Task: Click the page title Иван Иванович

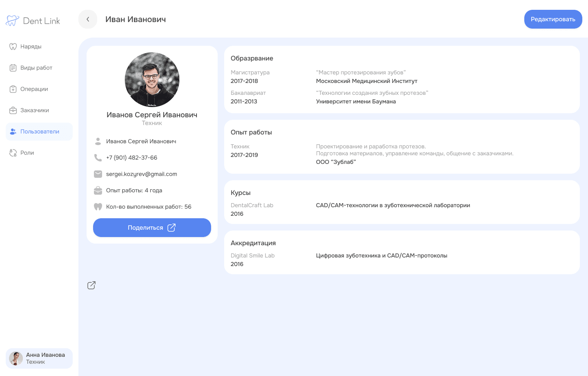Action: pyautogui.click(x=136, y=19)
